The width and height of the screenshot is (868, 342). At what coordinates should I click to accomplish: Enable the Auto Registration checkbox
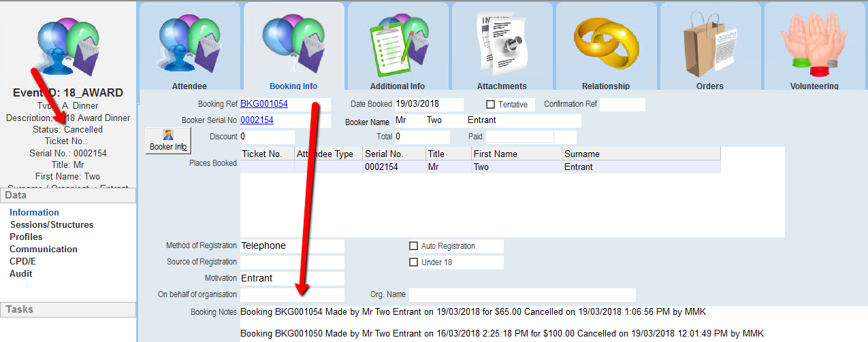[x=413, y=246]
